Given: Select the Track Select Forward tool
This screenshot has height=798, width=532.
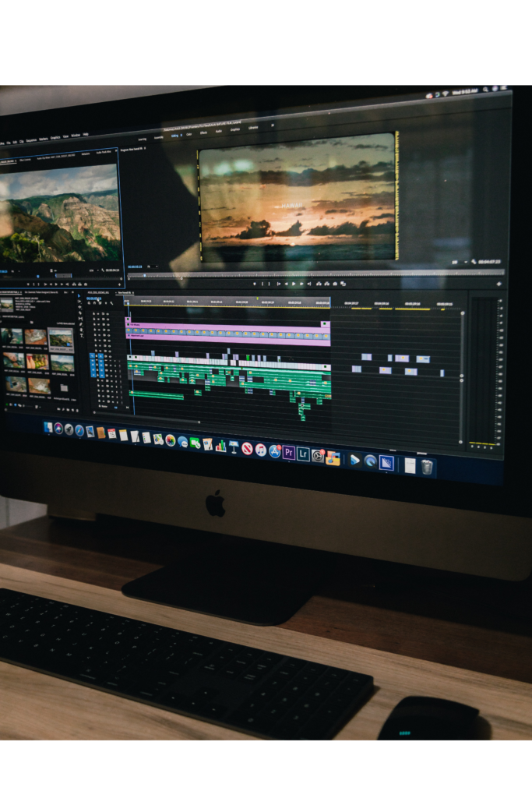Looking at the screenshot, I should [79, 302].
